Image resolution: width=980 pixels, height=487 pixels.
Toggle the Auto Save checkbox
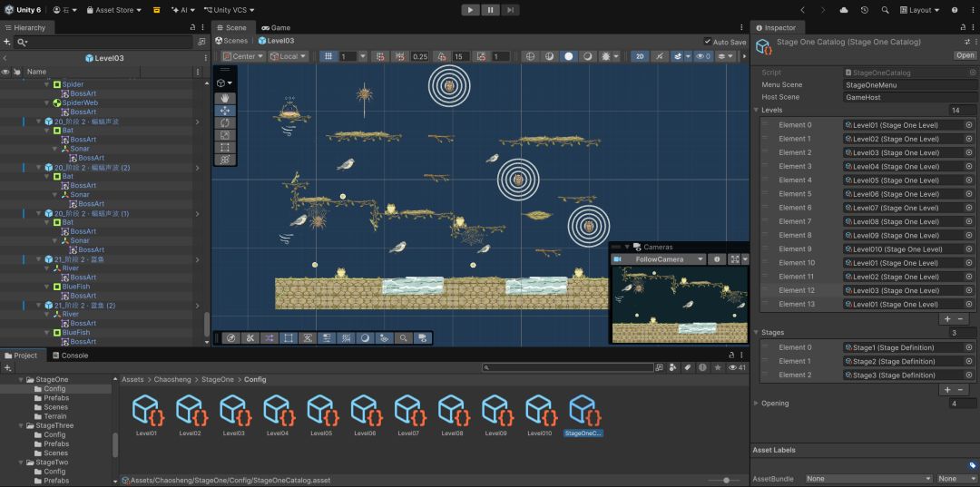(708, 42)
